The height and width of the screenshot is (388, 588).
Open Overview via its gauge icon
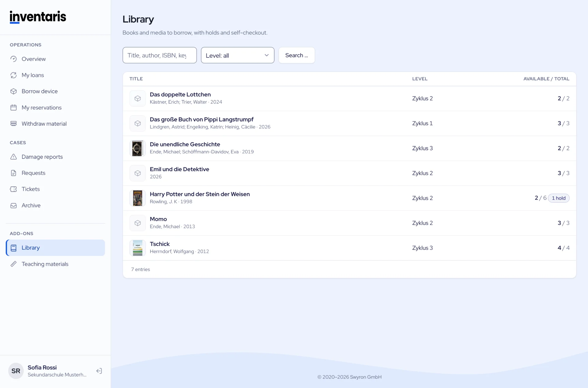pyautogui.click(x=13, y=59)
